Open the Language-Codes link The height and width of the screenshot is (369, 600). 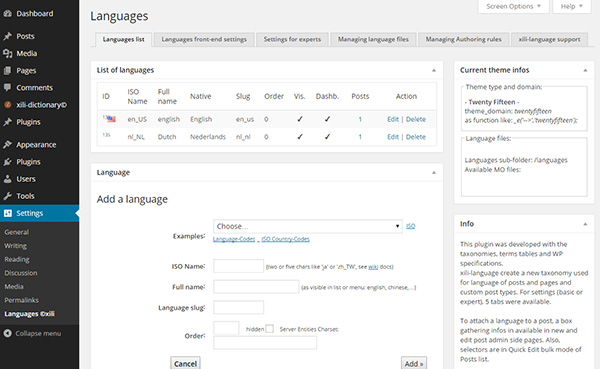coord(234,239)
